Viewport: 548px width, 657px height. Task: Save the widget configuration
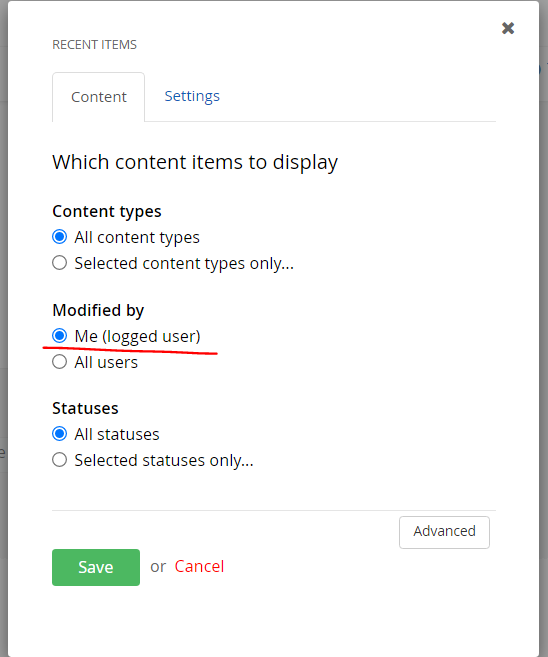point(96,567)
